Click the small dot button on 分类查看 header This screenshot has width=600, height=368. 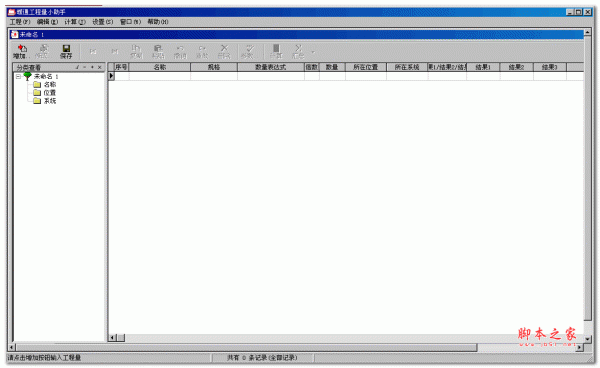click(x=92, y=67)
